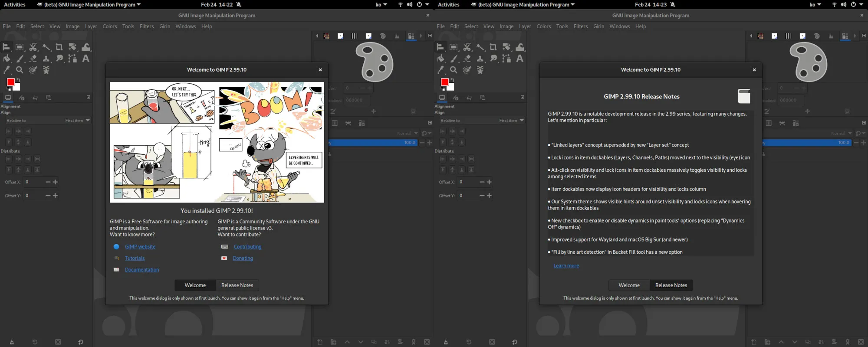This screenshot has width=868, height=347.
Task: Select the Zoom magnifier tool in right window
Action: point(454,70)
